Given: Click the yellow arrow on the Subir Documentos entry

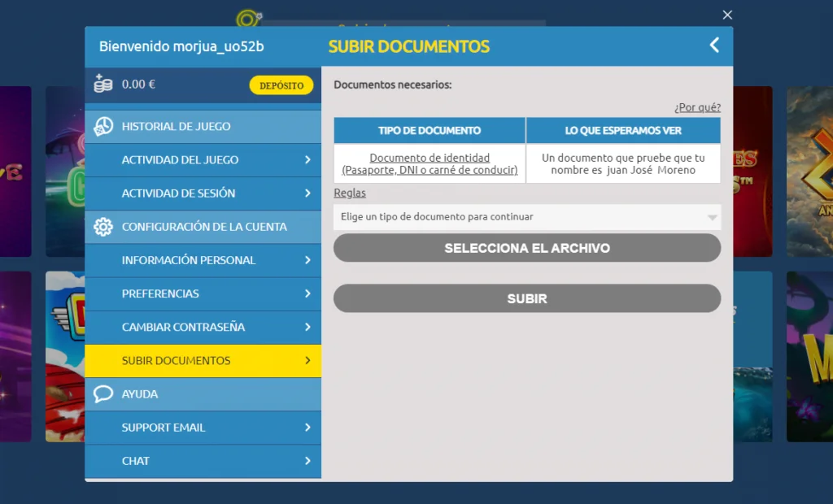Looking at the screenshot, I should coord(308,361).
